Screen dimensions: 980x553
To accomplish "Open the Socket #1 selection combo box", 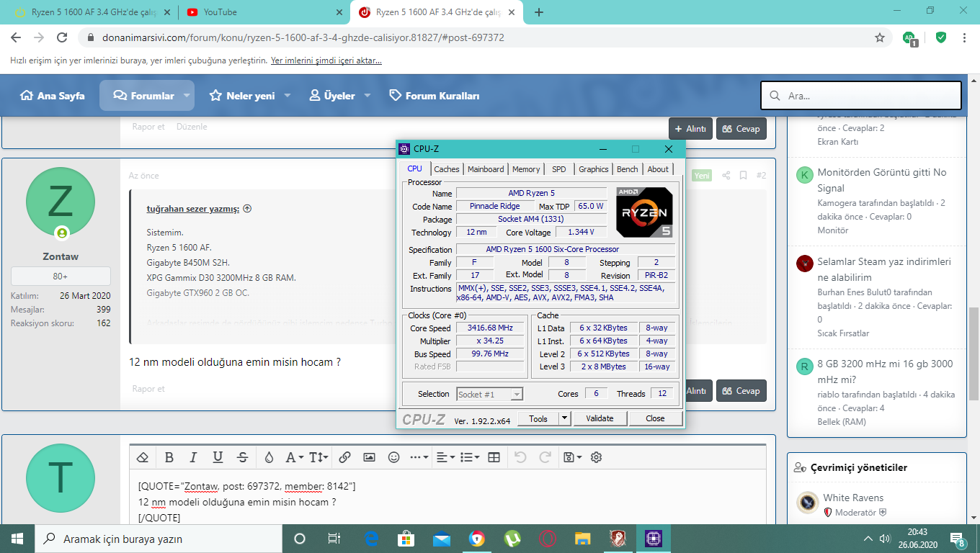I will (489, 394).
